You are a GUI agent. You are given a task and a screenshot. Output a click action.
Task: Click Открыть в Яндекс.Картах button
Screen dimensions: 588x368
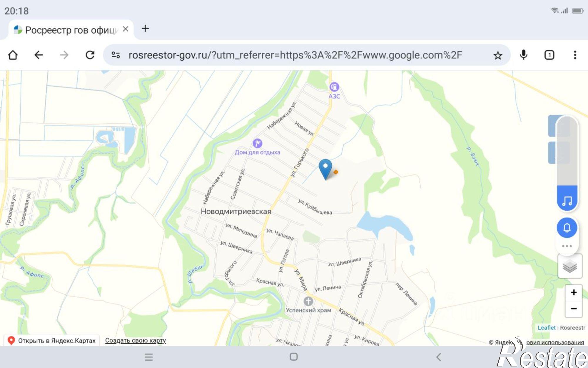coord(52,341)
